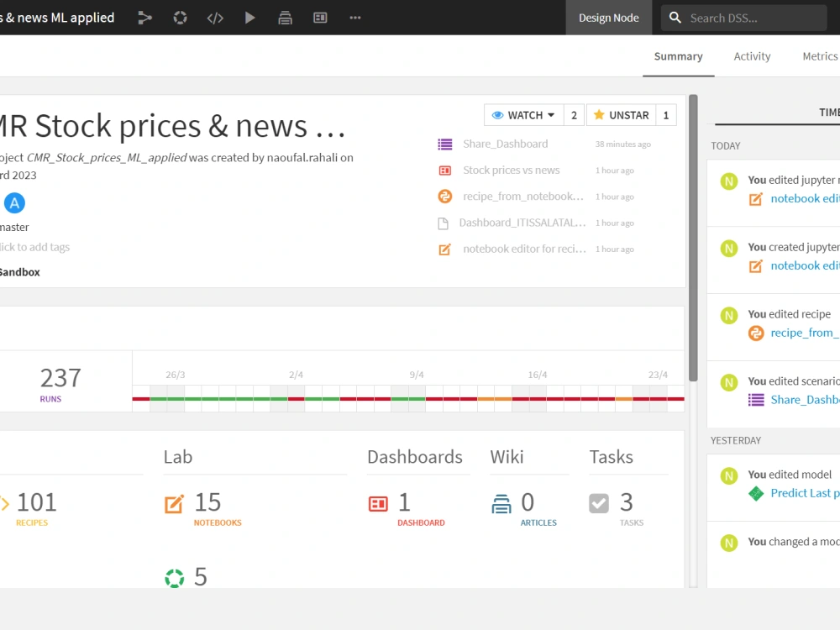Open Dashboard_ITISSALATAL recent item
The height and width of the screenshot is (630, 840).
click(x=522, y=223)
